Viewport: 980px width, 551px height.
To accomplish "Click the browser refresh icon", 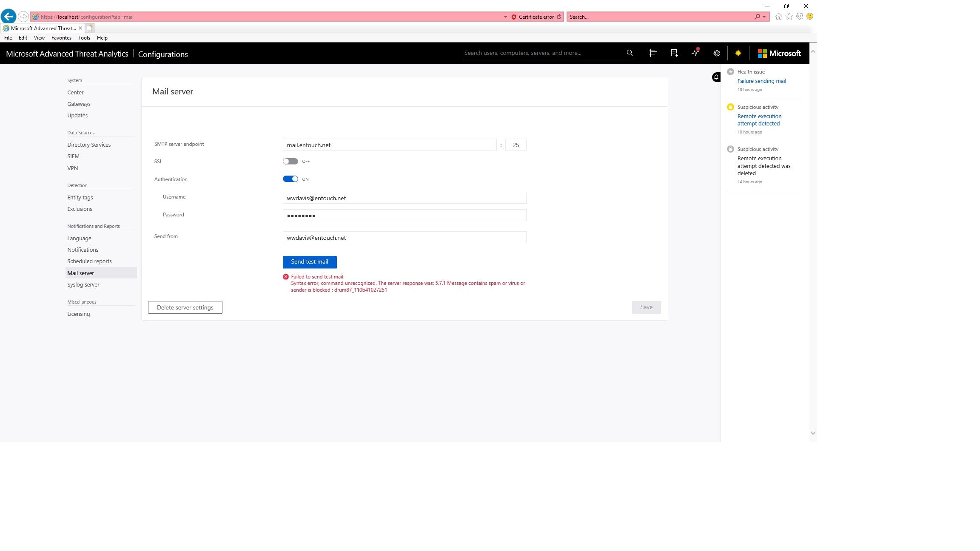I will pos(559,17).
